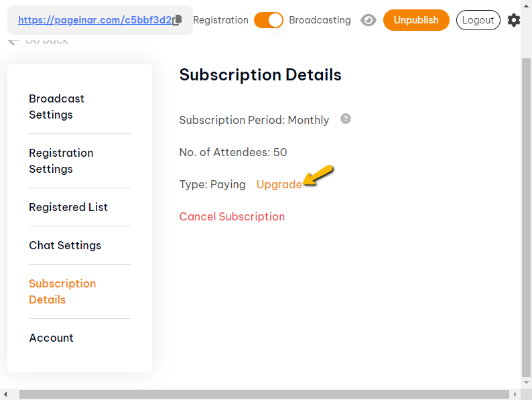
Task: Open the pageinar.com URL link
Action: click(94, 20)
